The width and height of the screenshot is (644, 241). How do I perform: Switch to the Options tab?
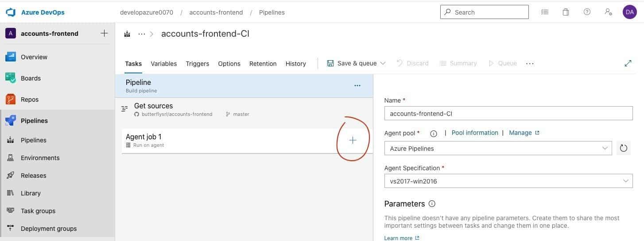pos(229,64)
